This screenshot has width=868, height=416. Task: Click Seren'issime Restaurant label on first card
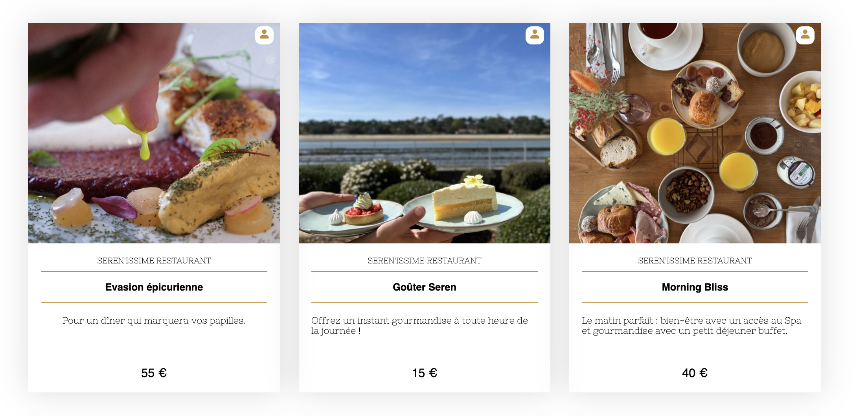point(154,261)
